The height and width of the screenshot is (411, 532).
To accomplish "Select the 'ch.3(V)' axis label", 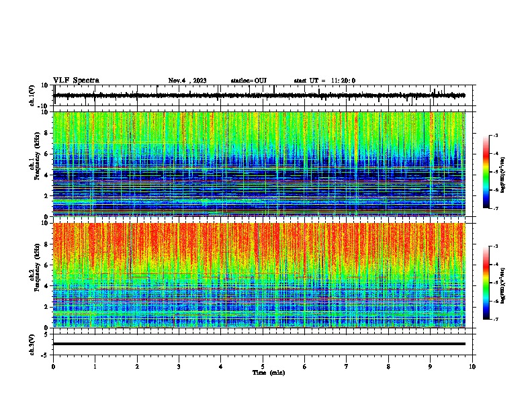I will click(x=32, y=345).
